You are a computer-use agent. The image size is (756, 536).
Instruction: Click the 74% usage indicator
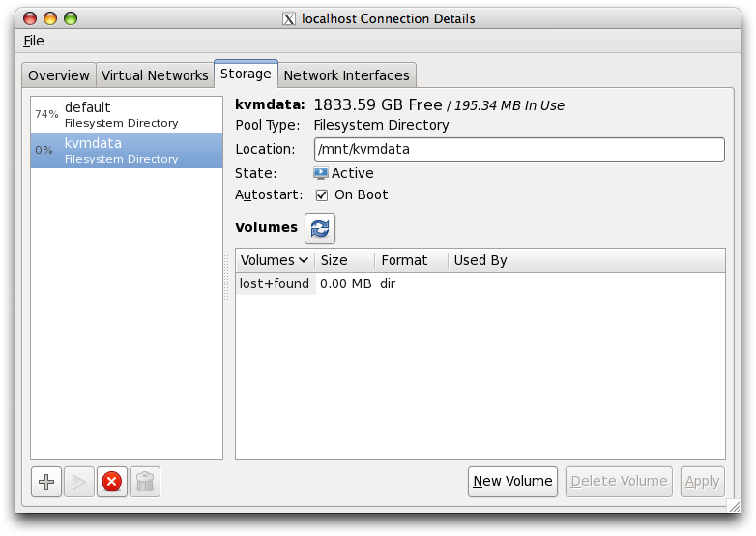point(46,114)
